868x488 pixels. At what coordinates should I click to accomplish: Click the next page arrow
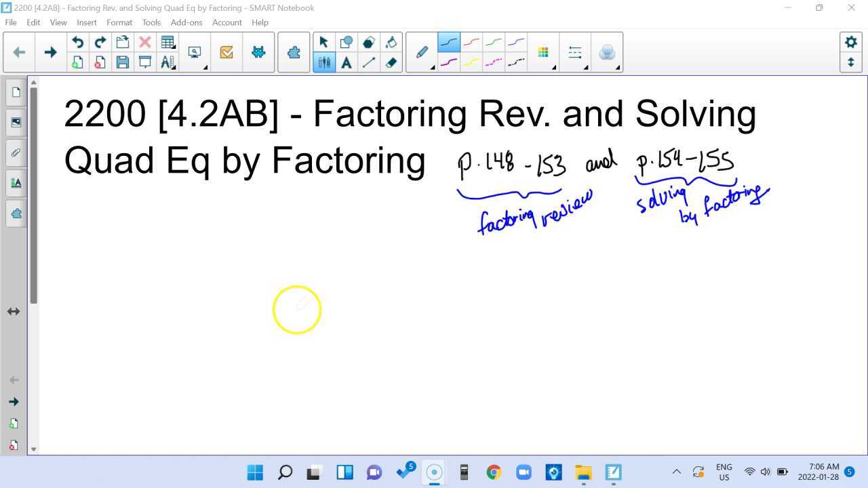(x=50, y=52)
